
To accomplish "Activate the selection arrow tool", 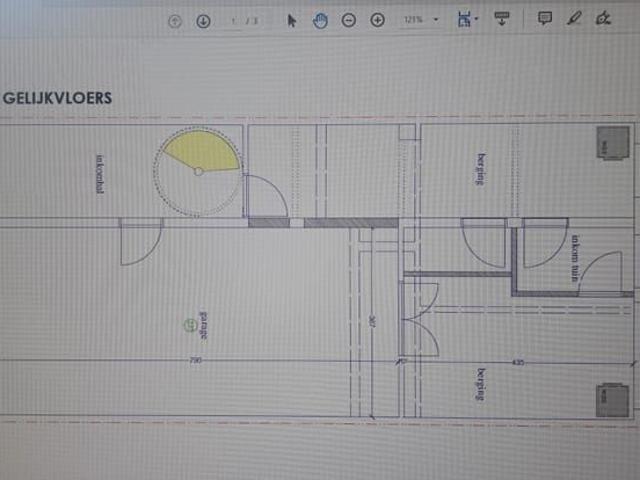I will [291, 20].
